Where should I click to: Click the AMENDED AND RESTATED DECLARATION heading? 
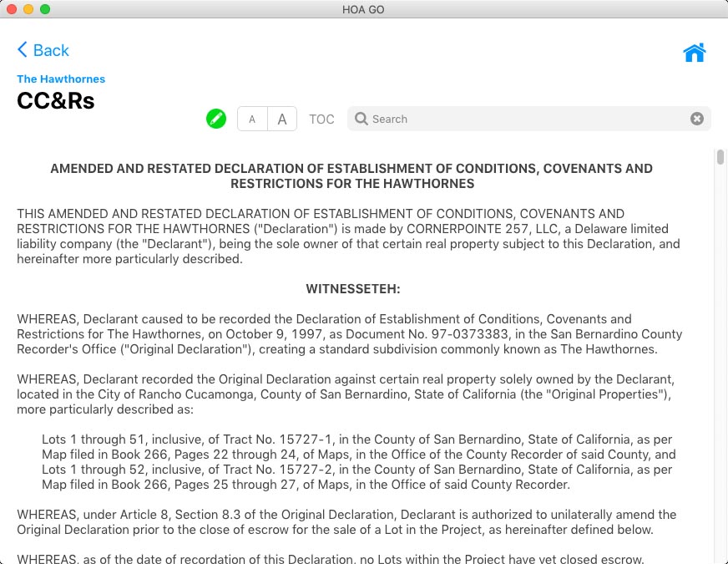point(351,175)
